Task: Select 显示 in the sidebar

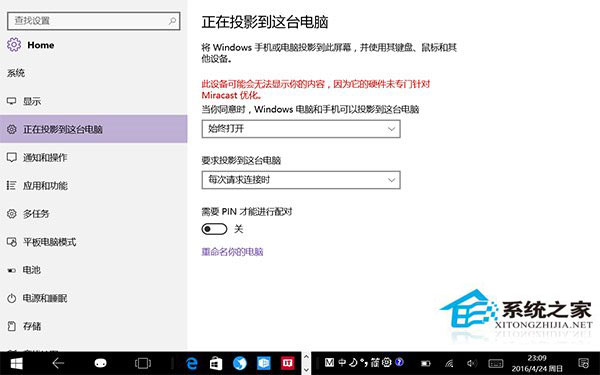Action: [94, 101]
